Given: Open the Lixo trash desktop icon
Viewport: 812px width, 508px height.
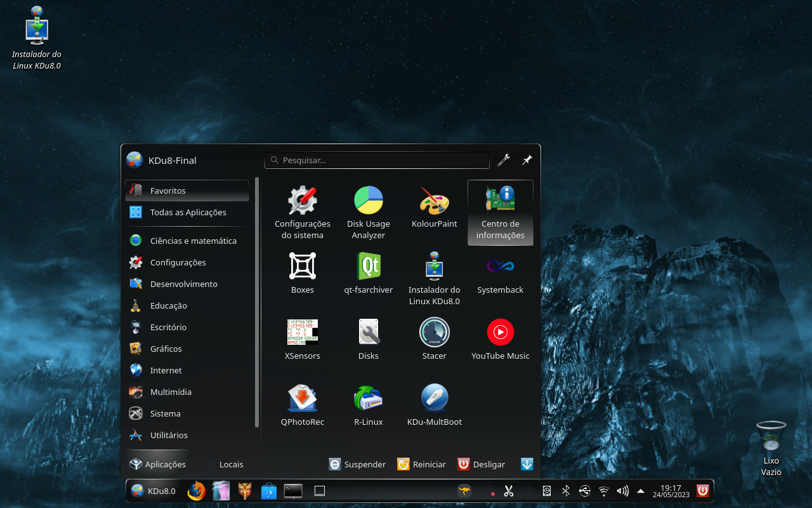Looking at the screenshot, I should (771, 448).
